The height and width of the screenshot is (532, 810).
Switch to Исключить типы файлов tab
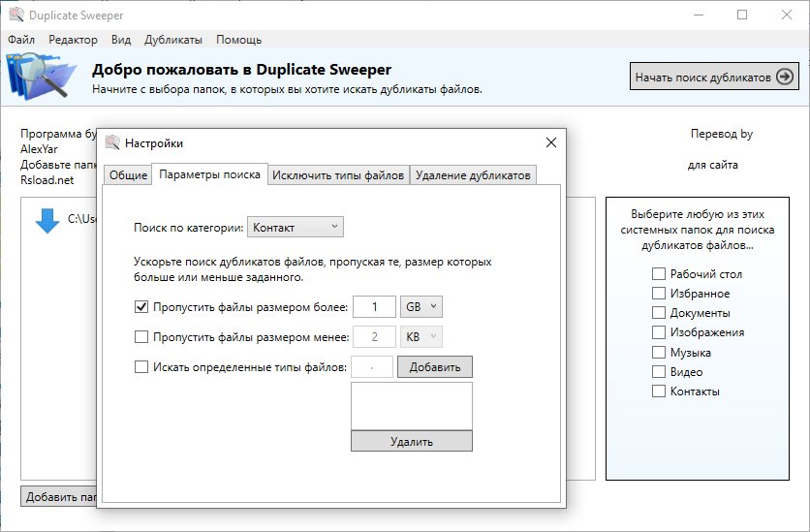point(338,175)
